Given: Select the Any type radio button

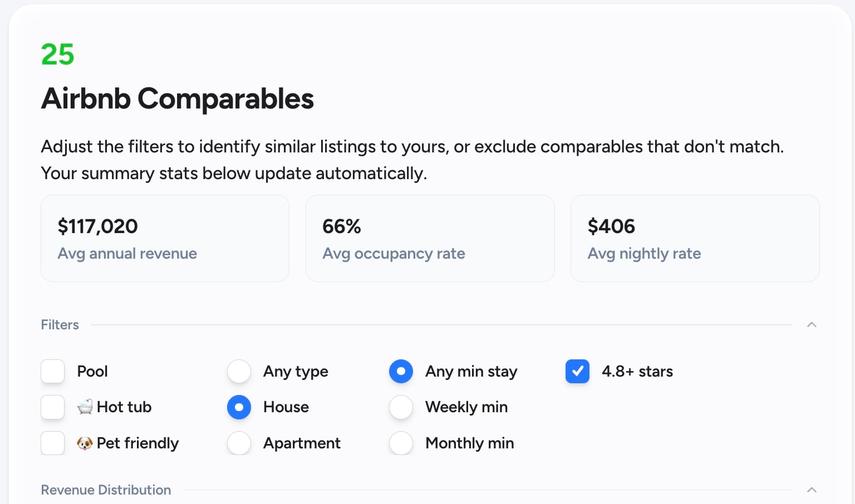Looking at the screenshot, I should pyautogui.click(x=239, y=372).
